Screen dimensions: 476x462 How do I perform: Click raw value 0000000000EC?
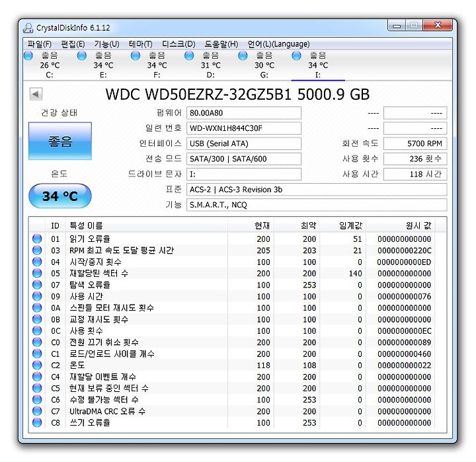405,330
